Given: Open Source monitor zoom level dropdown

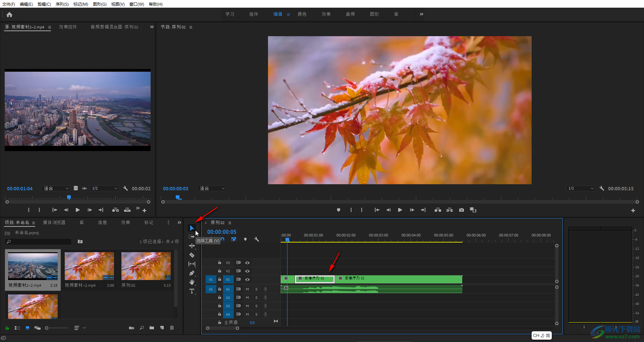Looking at the screenshot, I should click(56, 188).
